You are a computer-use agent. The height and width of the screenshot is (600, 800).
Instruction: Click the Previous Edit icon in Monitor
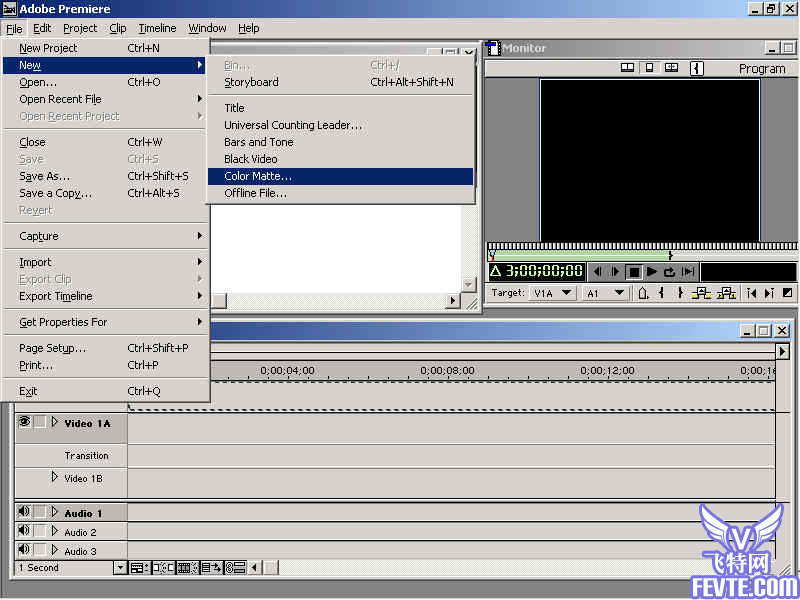tap(751, 293)
